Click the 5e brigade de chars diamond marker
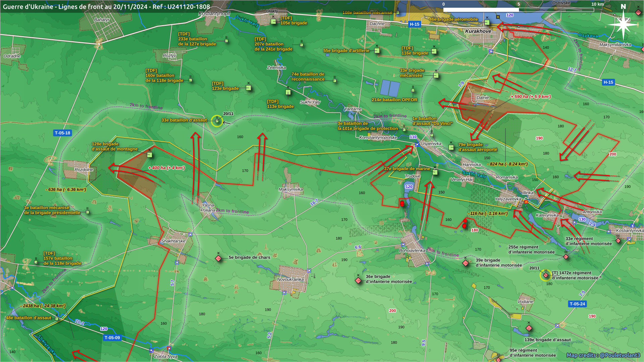 click(x=218, y=258)
